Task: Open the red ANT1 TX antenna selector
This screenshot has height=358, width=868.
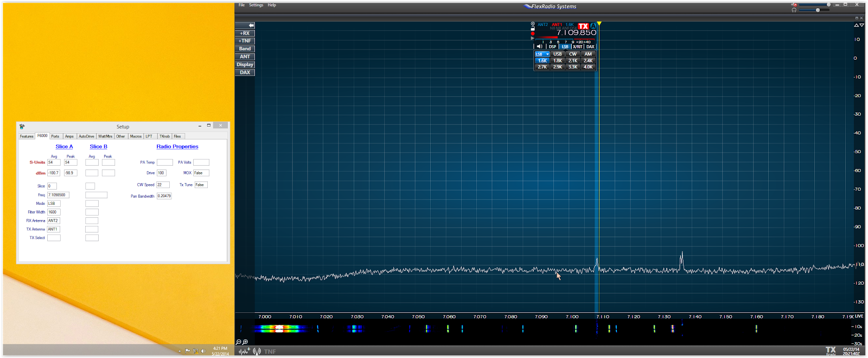Action: tap(557, 24)
